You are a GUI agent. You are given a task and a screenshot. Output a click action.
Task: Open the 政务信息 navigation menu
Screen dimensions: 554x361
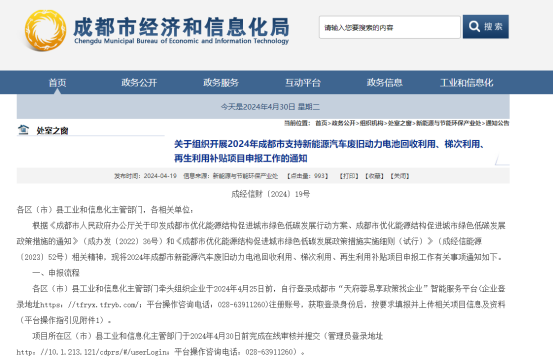(x=385, y=83)
